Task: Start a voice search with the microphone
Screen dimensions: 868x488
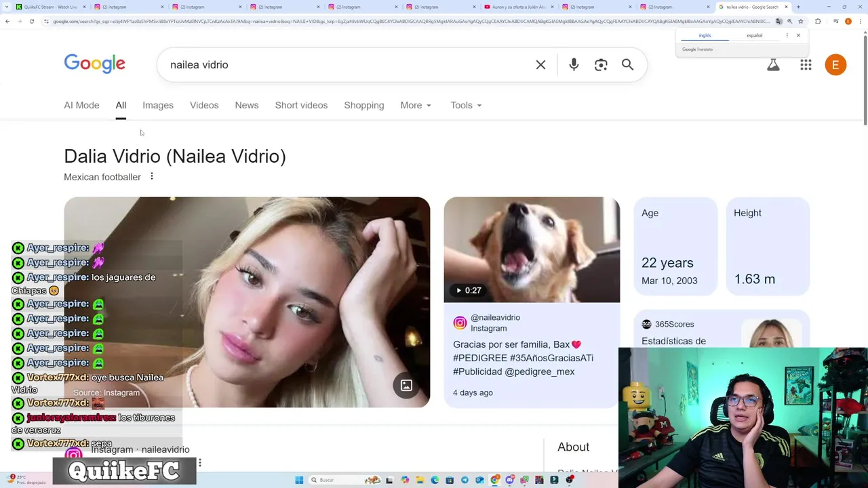Action: tap(574, 64)
